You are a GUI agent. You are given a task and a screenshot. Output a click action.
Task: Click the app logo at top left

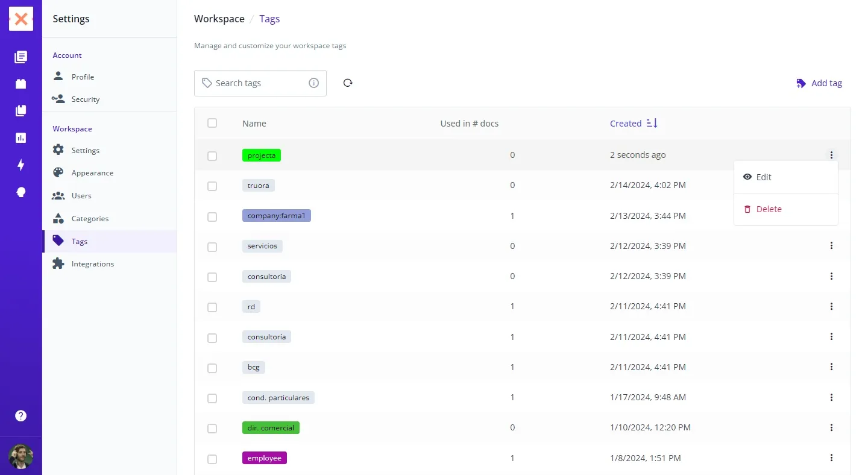pyautogui.click(x=21, y=19)
